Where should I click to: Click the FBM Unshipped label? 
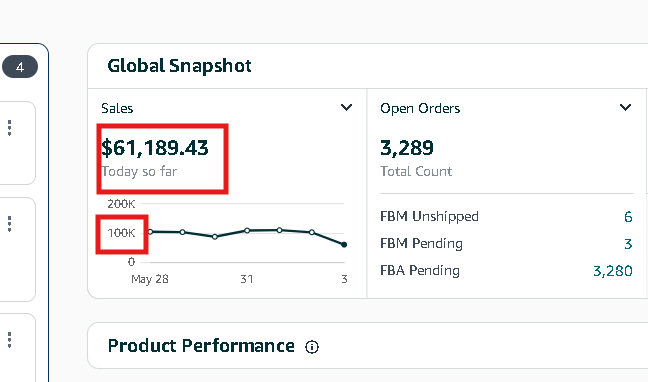[x=429, y=217]
